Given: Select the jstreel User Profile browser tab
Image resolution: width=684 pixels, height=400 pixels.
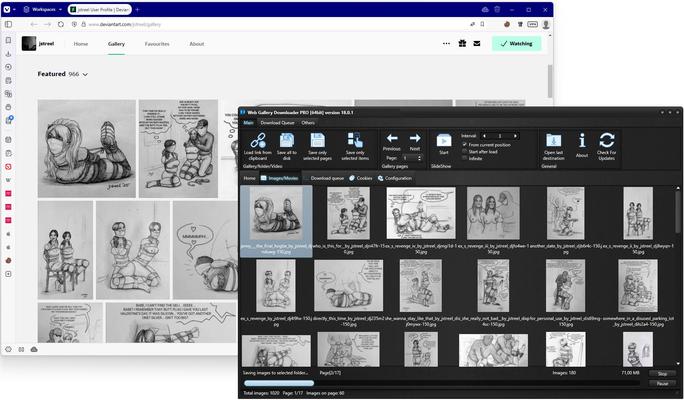Looking at the screenshot, I should point(100,9).
